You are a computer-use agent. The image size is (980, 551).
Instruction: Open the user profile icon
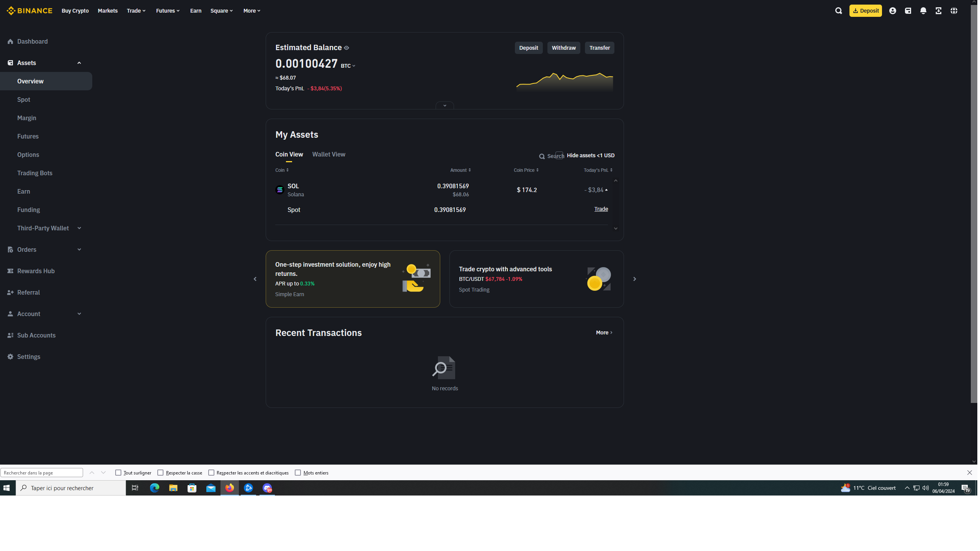tap(892, 11)
